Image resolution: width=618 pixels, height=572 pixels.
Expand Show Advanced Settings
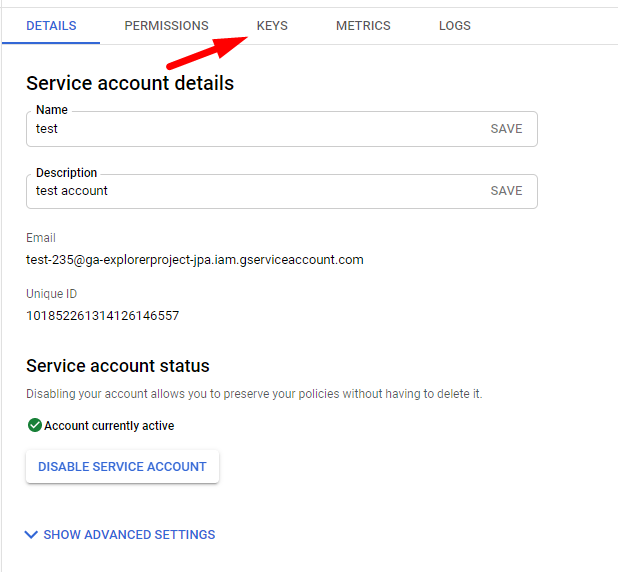tap(129, 535)
